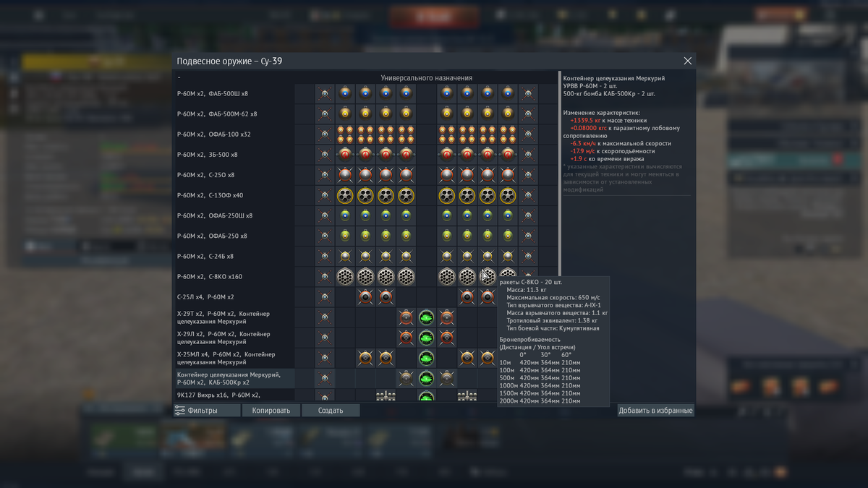Click left КАБ-500Кр bomb icon beside Mercury pod
Screen dimensions: 868x488
pos(407,377)
